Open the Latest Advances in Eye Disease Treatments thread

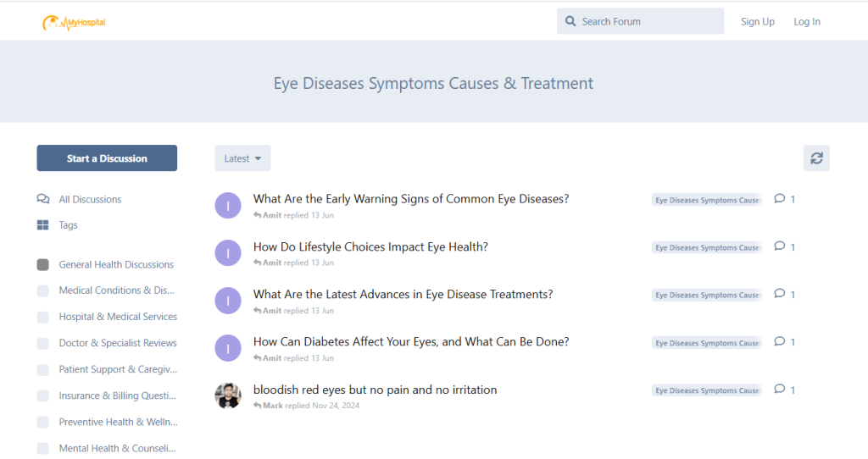click(x=403, y=295)
